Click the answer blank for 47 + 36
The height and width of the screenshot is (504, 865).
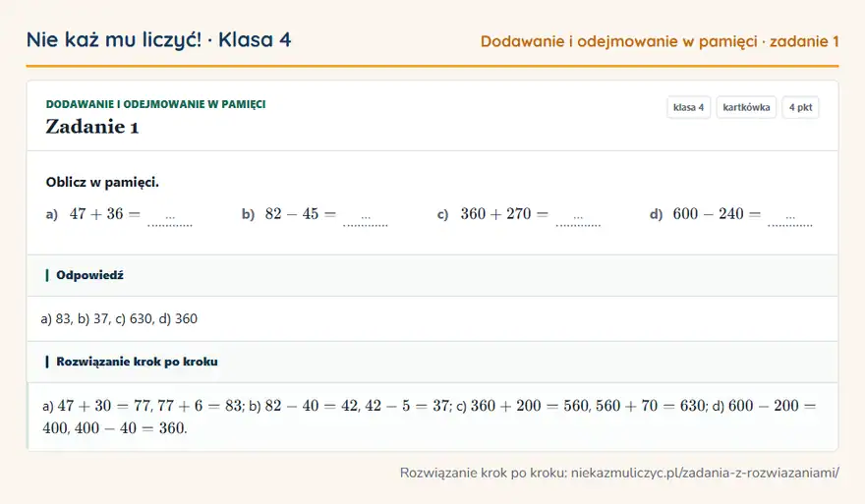point(170,218)
